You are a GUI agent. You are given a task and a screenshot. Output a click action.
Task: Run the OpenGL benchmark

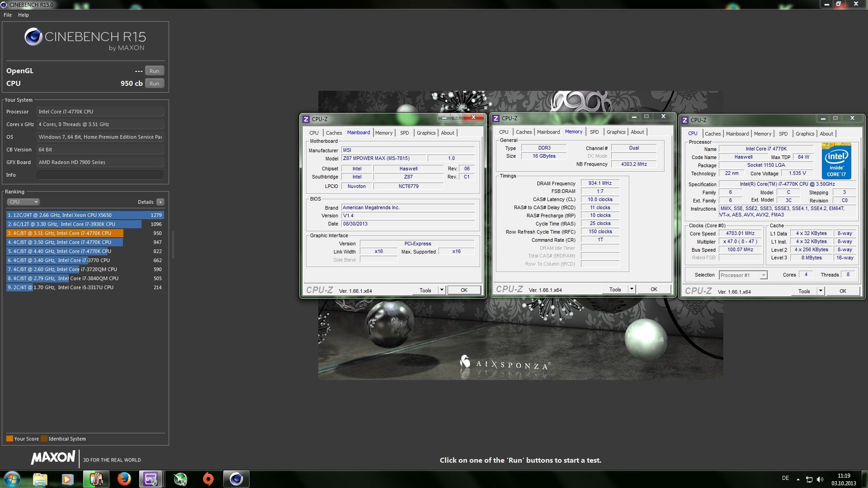(x=154, y=71)
